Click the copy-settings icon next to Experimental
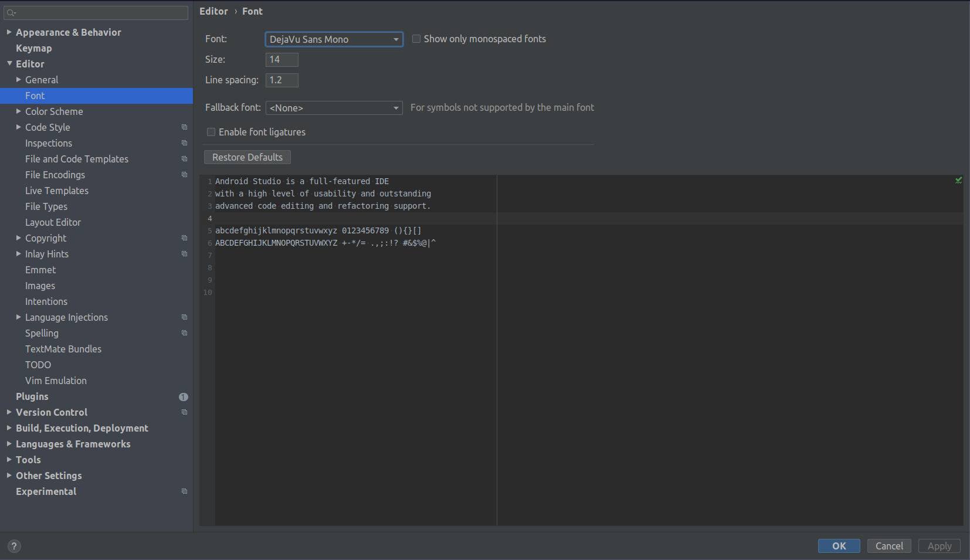Image resolution: width=970 pixels, height=560 pixels. point(184,491)
